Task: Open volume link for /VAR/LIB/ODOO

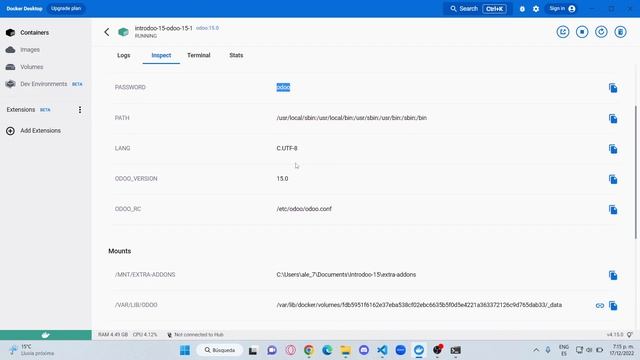Action: (x=600, y=305)
